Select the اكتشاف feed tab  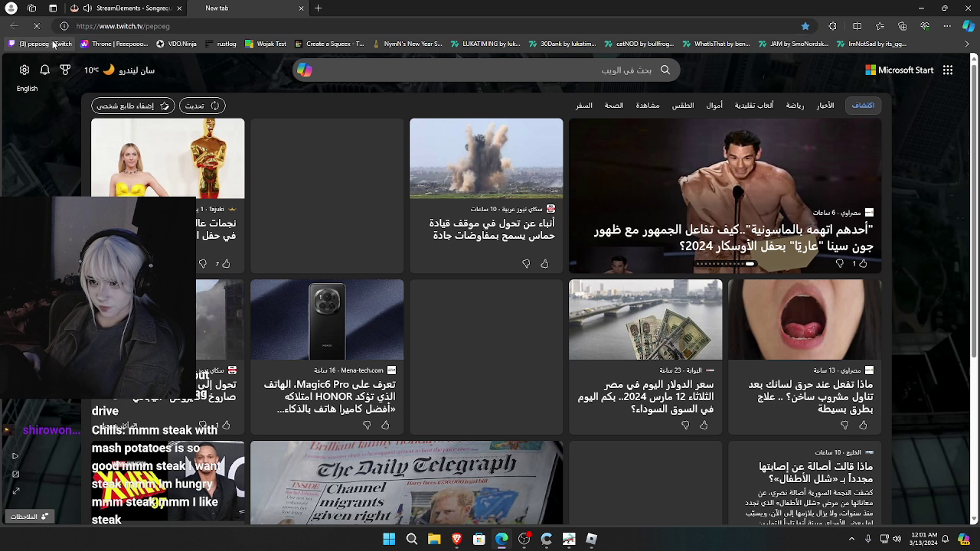click(863, 106)
